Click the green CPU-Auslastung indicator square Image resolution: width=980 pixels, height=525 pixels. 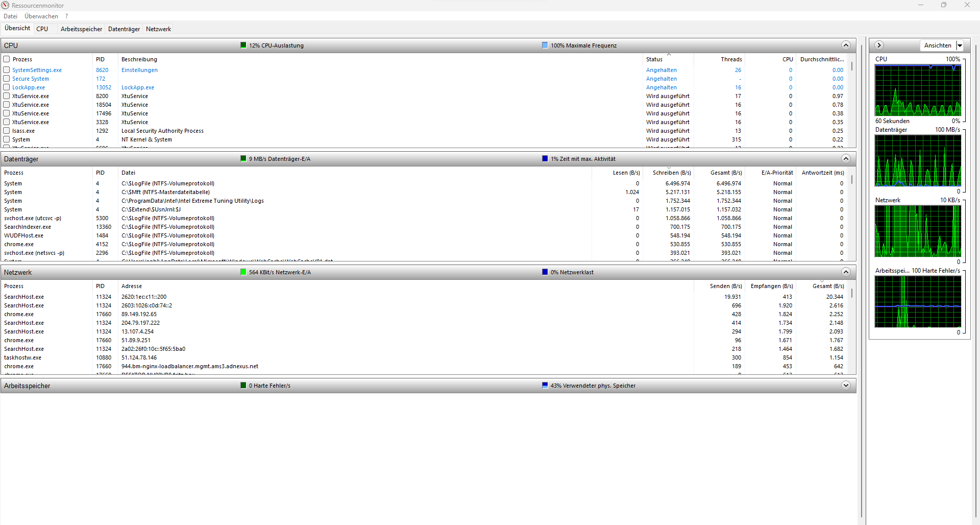(x=243, y=45)
